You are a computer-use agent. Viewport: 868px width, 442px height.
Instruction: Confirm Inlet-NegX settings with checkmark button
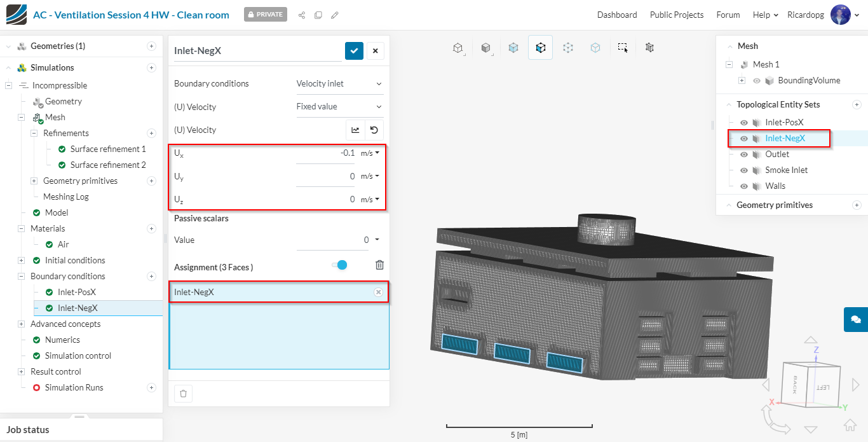point(354,51)
